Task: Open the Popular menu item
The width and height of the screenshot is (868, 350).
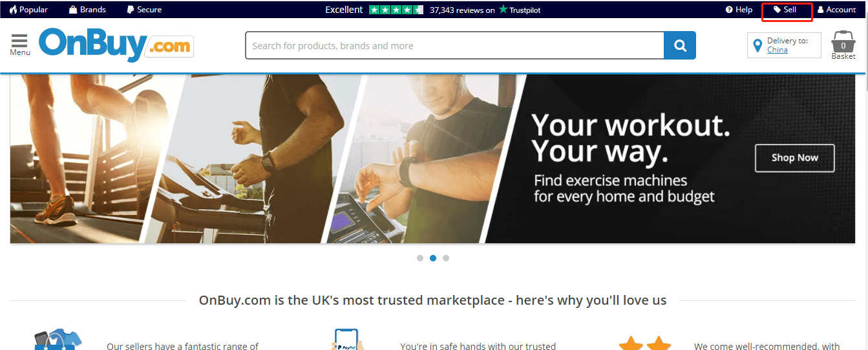Action: 28,10
